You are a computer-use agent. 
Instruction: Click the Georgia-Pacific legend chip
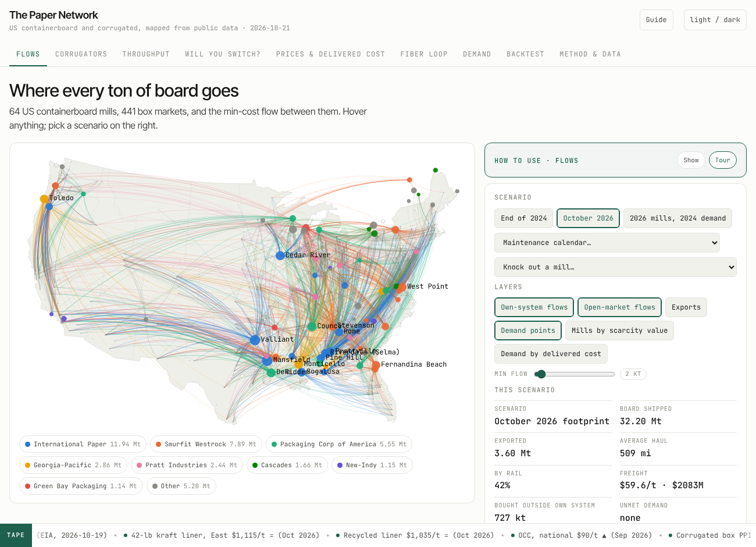coord(73,466)
